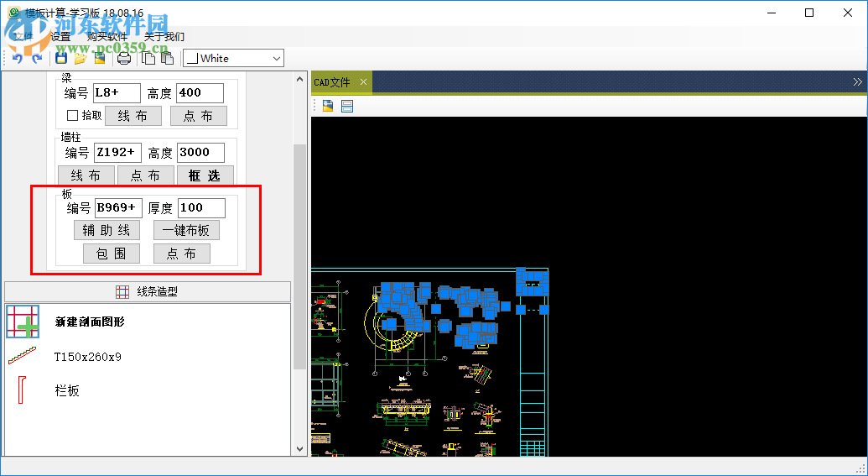
Task: Click the 框选 button
Action: coord(205,175)
